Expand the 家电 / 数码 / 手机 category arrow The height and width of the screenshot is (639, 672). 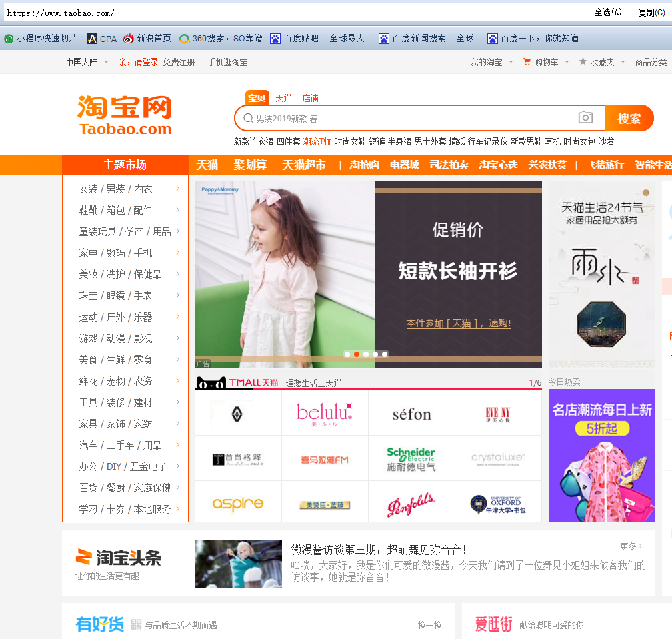178,252
